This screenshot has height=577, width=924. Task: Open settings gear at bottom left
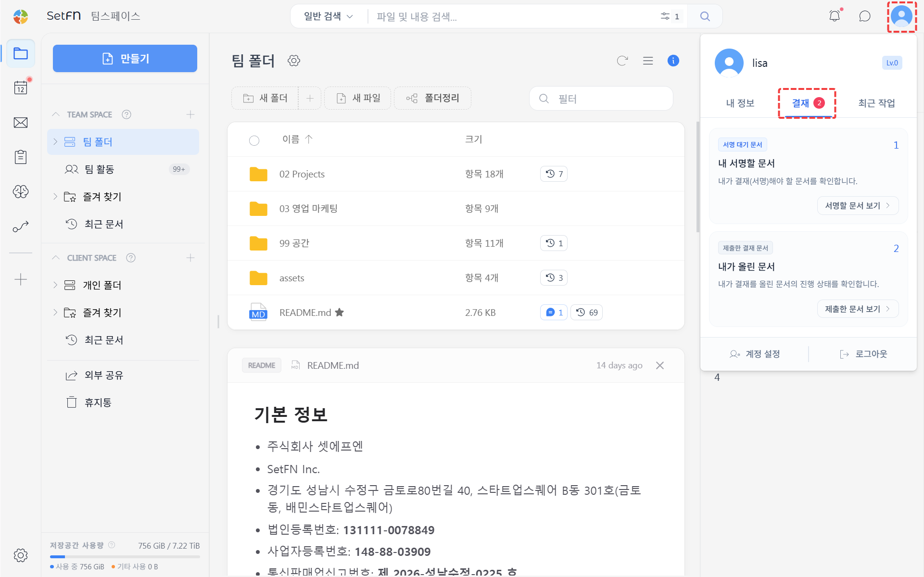pos(21,555)
